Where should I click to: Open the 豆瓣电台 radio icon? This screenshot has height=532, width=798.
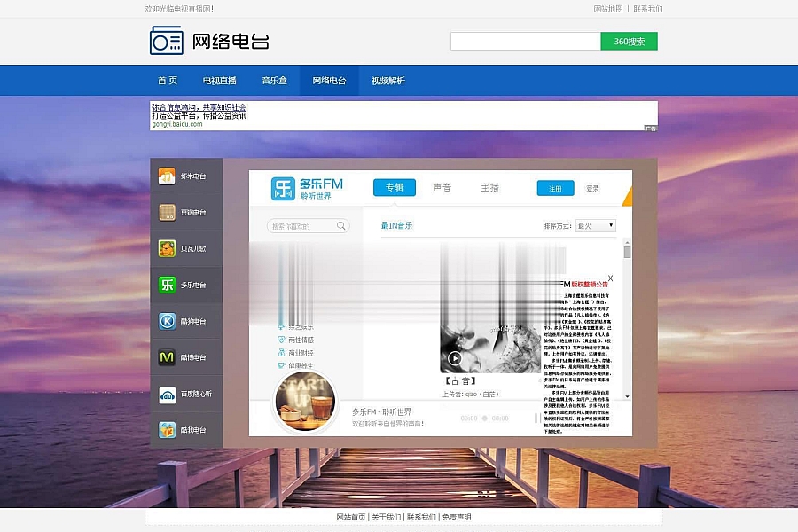click(167, 212)
